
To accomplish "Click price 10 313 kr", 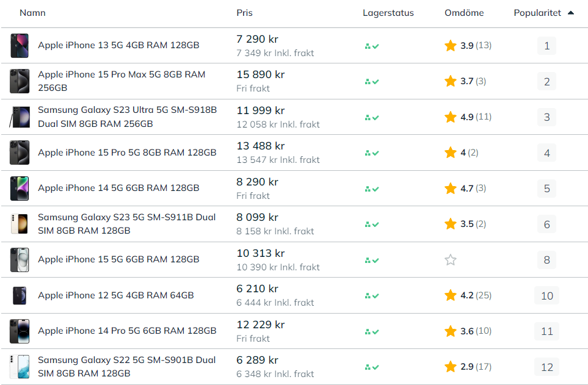I will point(261,253).
